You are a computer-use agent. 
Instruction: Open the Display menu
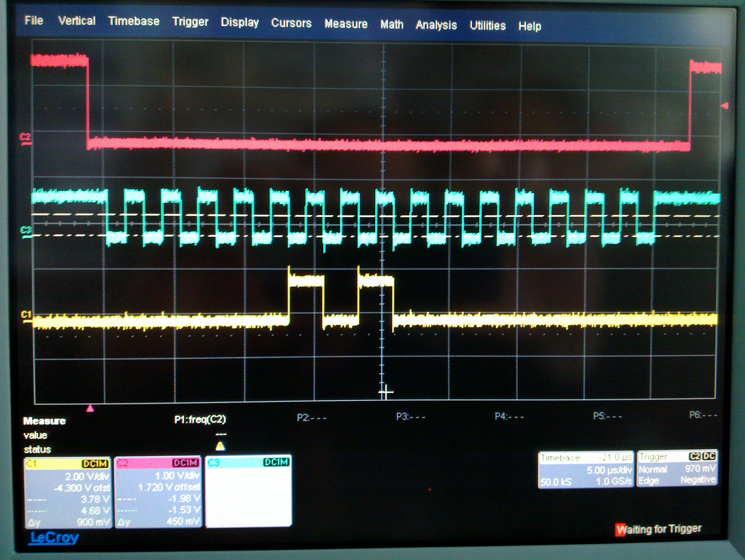[x=239, y=23]
